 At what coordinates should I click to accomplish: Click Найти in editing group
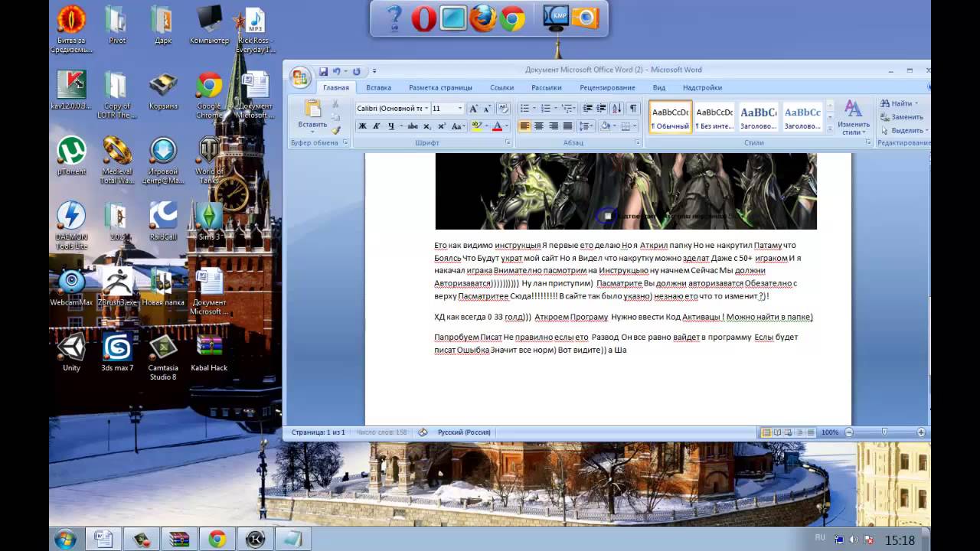click(x=899, y=103)
